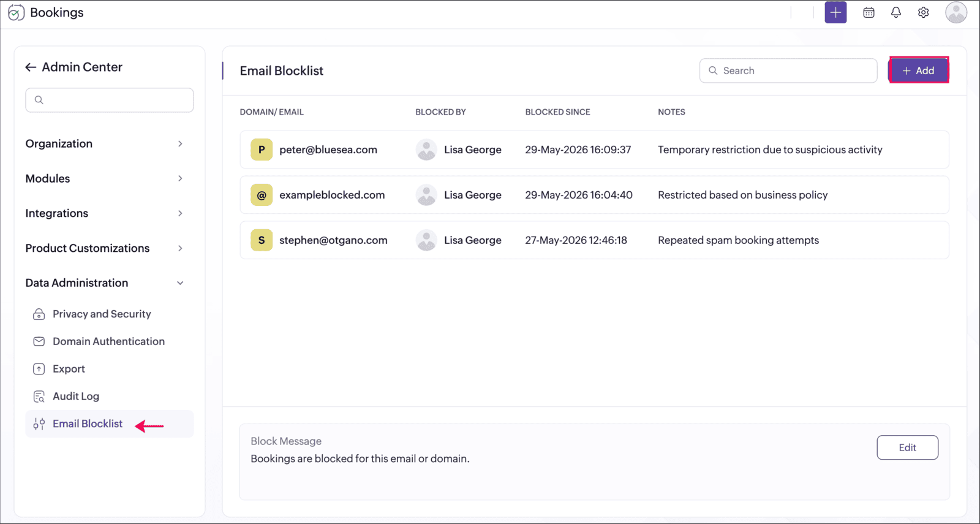Screen dimensions: 980x524
Task: Open the Organization menu
Action: click(x=59, y=143)
